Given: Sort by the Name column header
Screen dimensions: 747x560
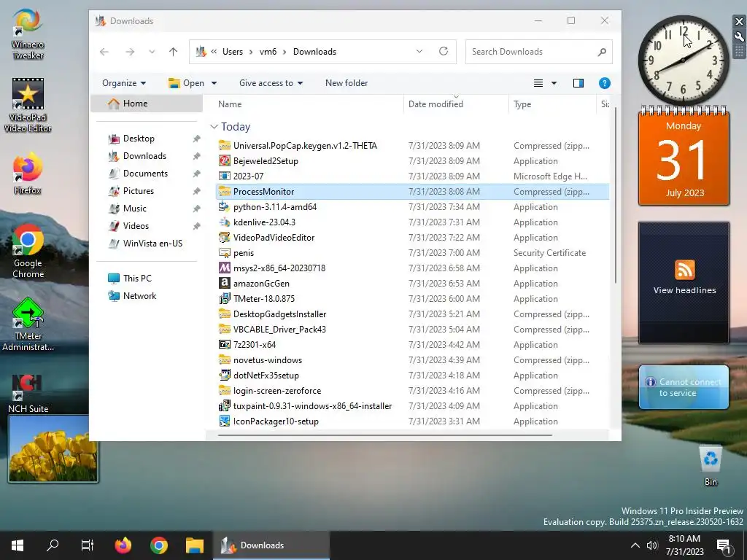Looking at the screenshot, I should (x=309, y=104).
